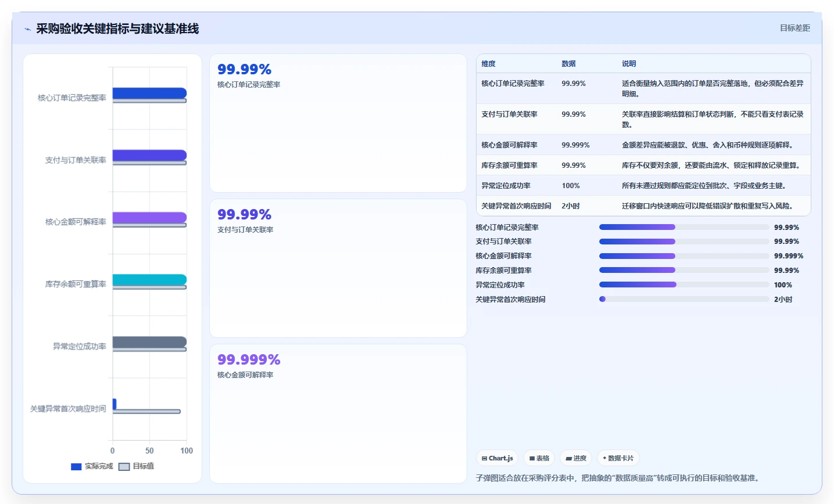834x504 pixels.
Task: Click the 数据卡片 tag chip
Action: click(x=618, y=458)
